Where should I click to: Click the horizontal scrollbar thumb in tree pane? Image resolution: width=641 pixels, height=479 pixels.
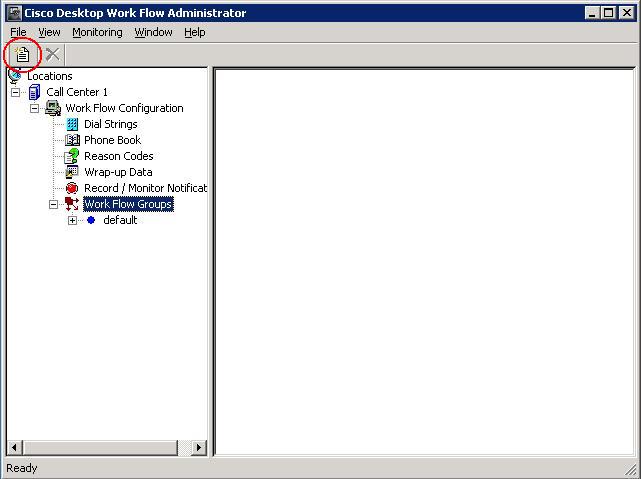(x=100, y=448)
